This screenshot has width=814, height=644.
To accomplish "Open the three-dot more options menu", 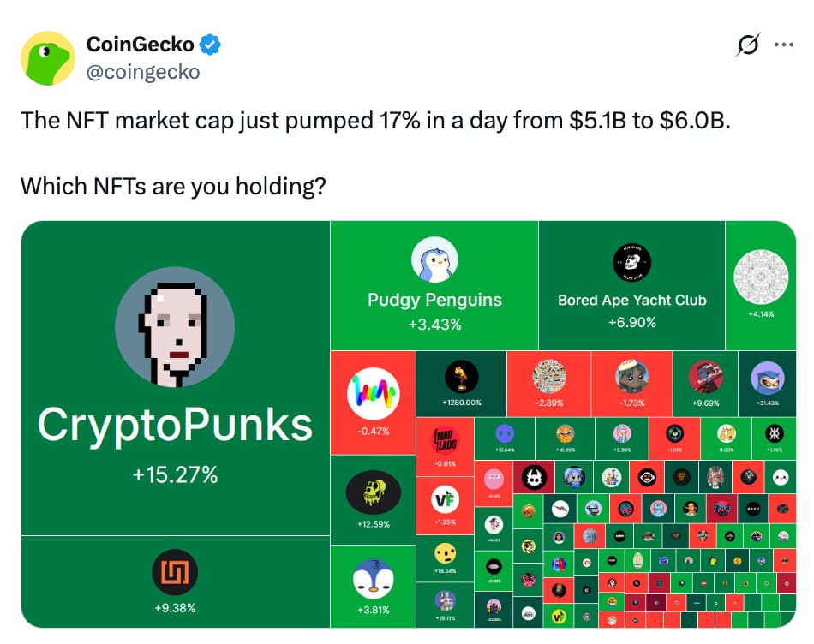I will (x=783, y=45).
